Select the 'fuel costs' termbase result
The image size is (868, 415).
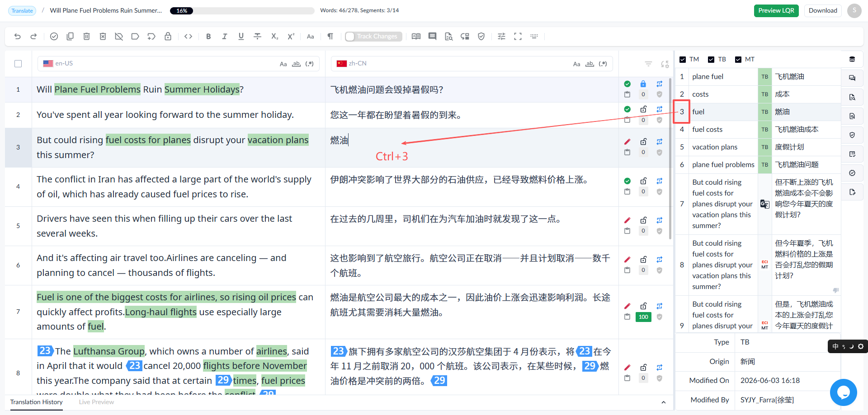(758, 130)
